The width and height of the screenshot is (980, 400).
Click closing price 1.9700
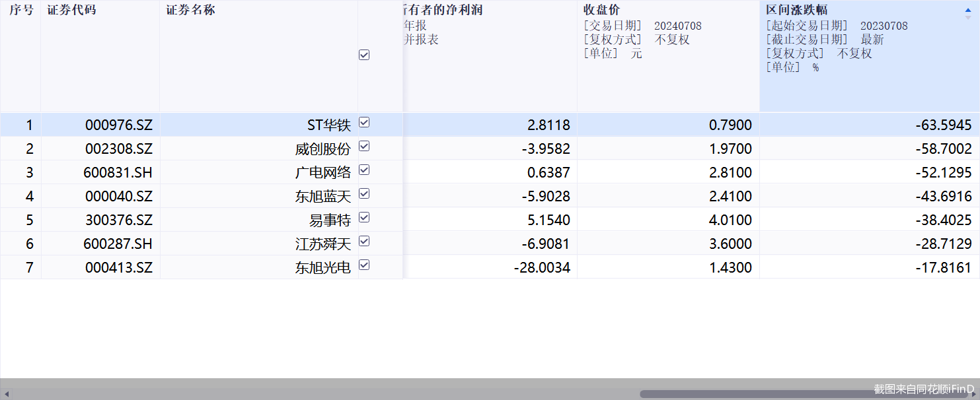[730, 149]
